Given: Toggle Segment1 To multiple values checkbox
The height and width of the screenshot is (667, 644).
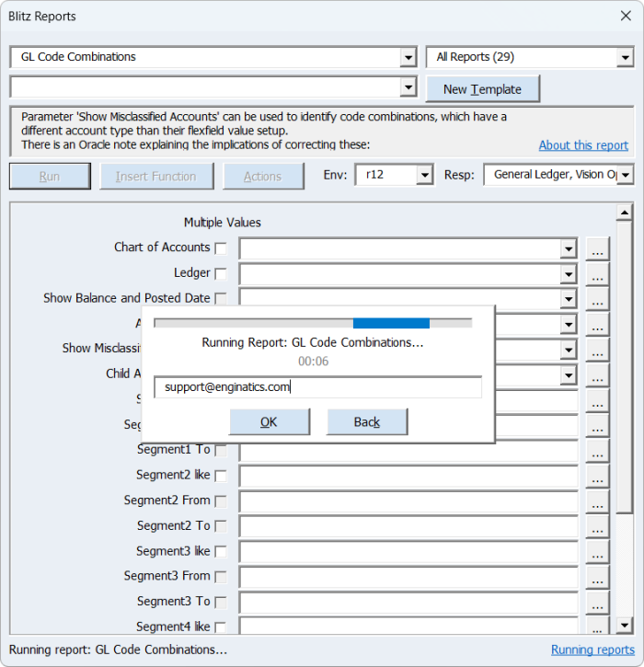Looking at the screenshot, I should (x=221, y=450).
